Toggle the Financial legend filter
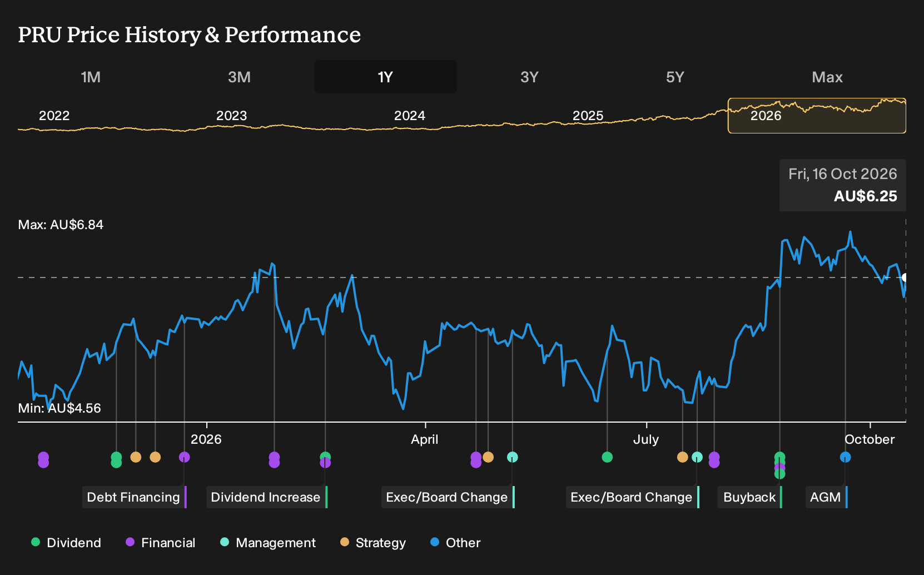The height and width of the screenshot is (575, 924). pos(160,543)
